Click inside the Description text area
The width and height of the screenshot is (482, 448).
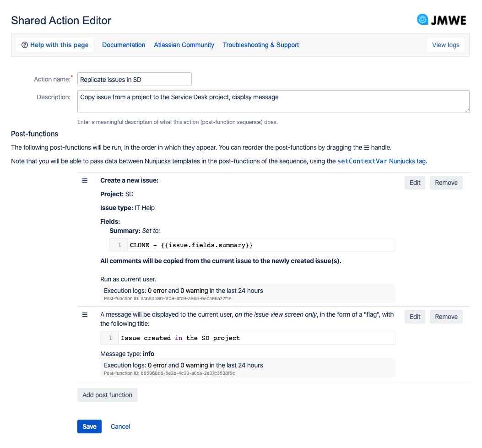click(x=273, y=101)
